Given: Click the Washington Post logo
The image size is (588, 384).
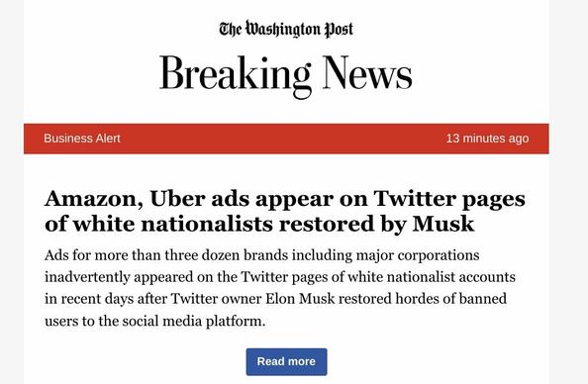Looking at the screenshot, I should (286, 30).
